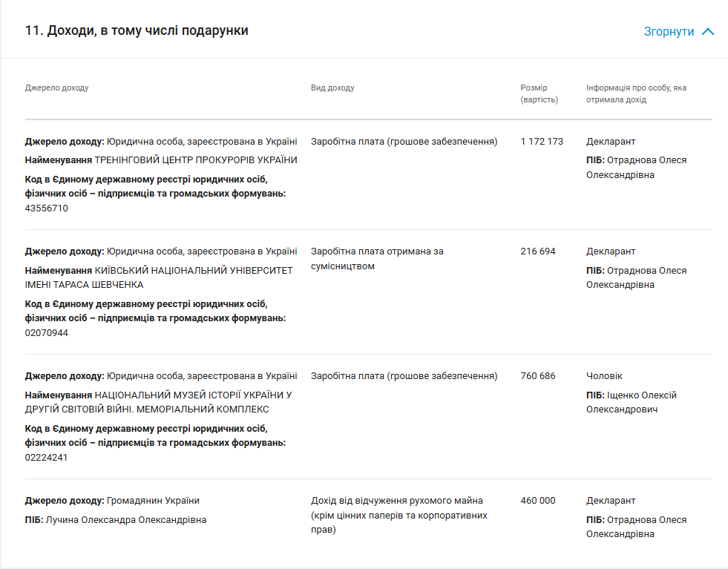
Task: Click 'Заробітна плата отримана за сумісництвом' text
Action: [377, 258]
